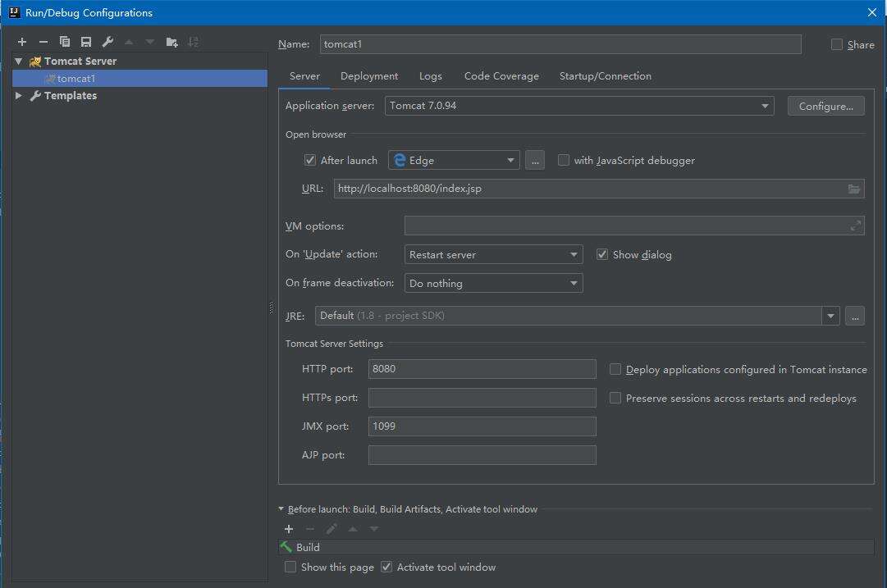
Task: Collapse the Before launch section
Action: [281, 508]
